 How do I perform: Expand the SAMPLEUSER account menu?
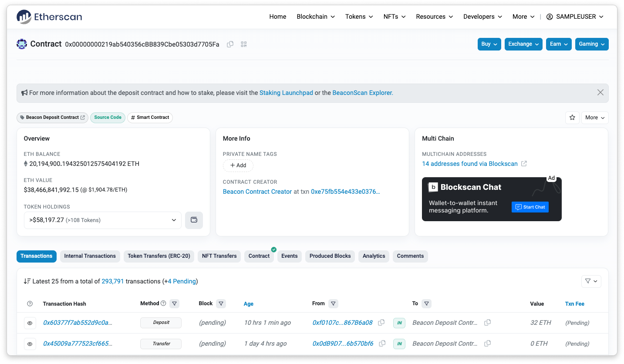575,17
